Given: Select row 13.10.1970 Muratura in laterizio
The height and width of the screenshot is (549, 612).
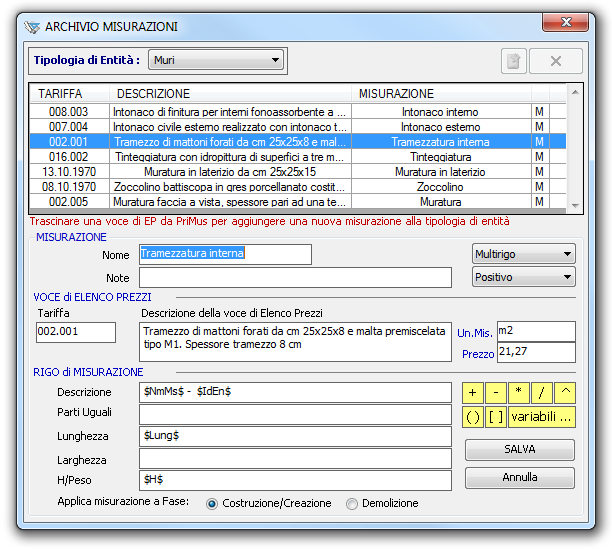Looking at the screenshot, I should (298, 172).
